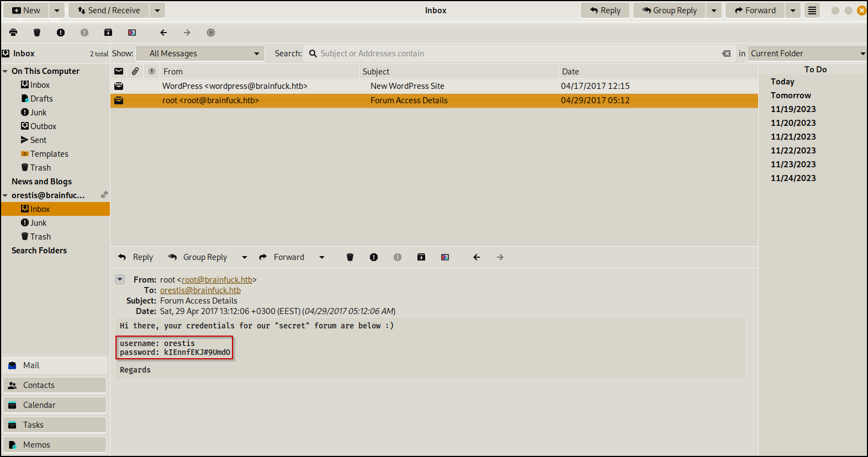The image size is (868, 457).
Task: Click Forward button in the top toolbar
Action: [x=755, y=10]
